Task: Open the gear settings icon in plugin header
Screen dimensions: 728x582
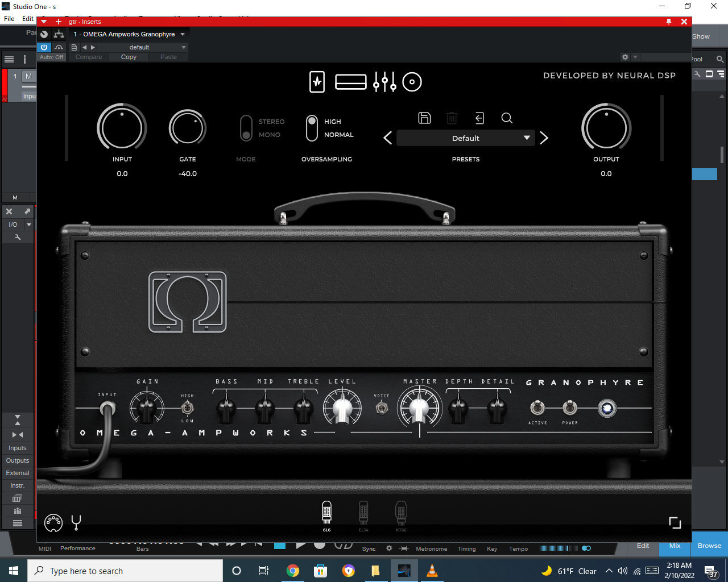Action: click(625, 57)
